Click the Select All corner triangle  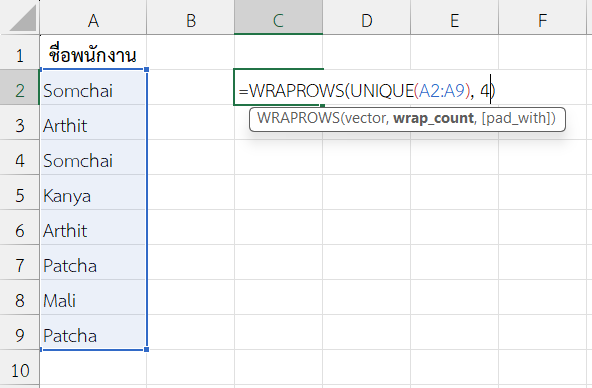(23, 17)
